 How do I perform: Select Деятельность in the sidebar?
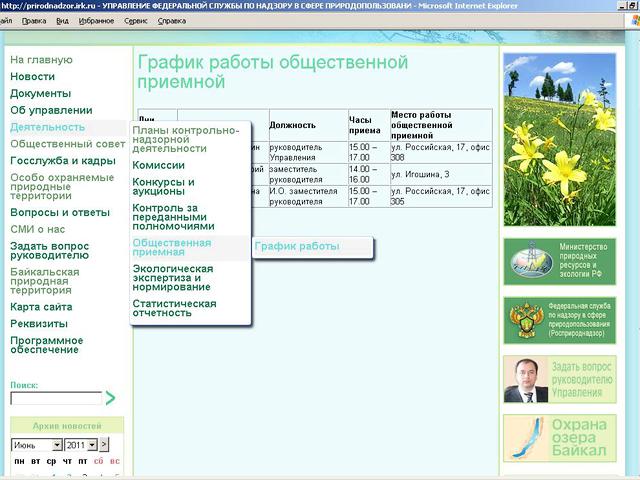coord(48,127)
